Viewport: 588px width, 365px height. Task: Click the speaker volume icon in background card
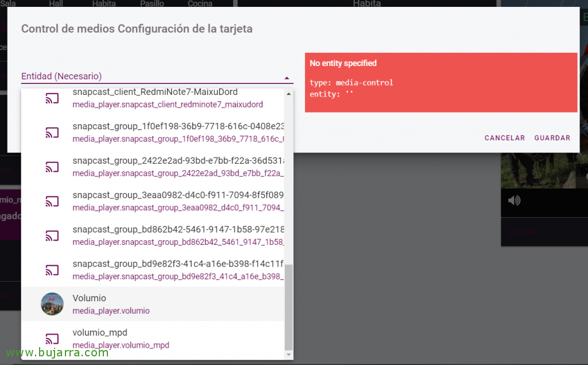coord(514,200)
